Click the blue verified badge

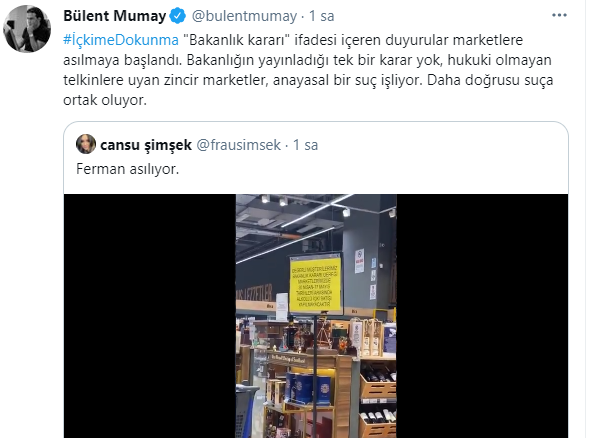pyautogui.click(x=178, y=16)
